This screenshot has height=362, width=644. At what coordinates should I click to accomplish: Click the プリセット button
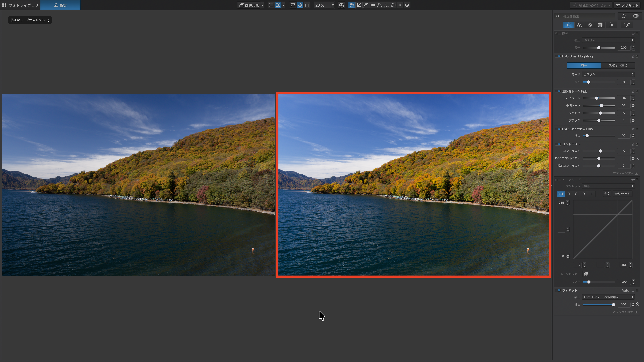point(627,5)
